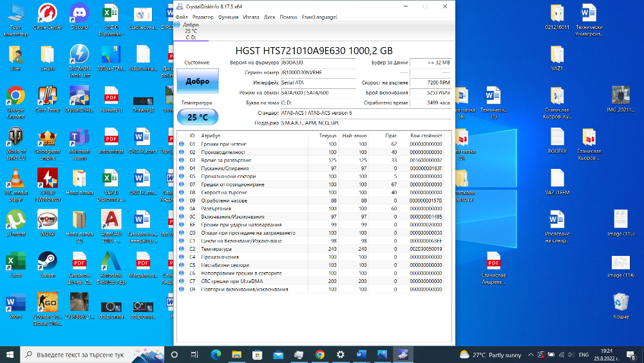The width and height of the screenshot is (644, 363).
Task: Open the Windows Start menu
Action: [10, 355]
